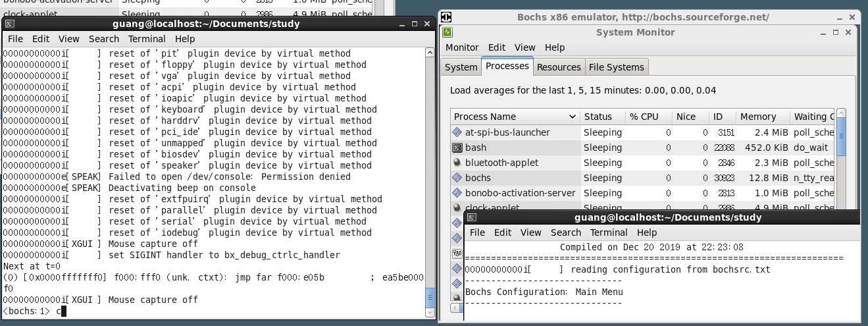Select the Processes tab
868x326 pixels.
(x=507, y=66)
